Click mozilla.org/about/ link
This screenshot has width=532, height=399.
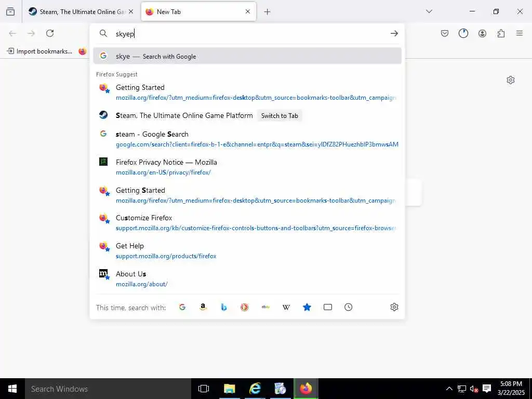tap(142, 284)
